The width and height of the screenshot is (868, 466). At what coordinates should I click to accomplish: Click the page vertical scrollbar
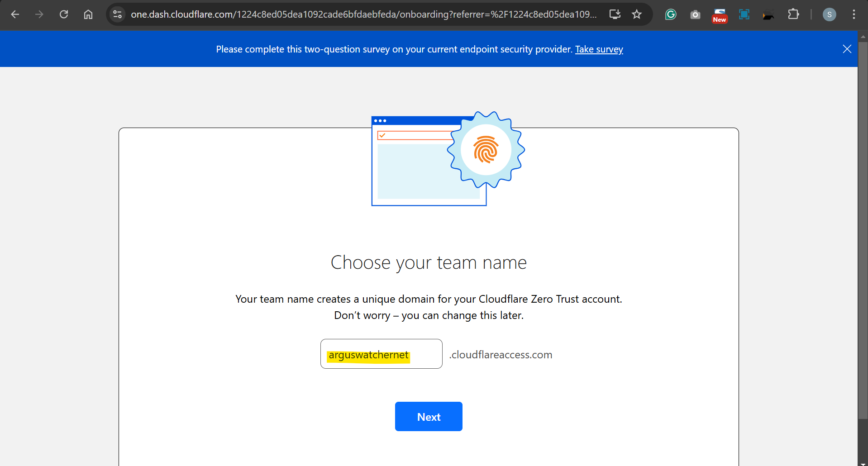(x=863, y=231)
